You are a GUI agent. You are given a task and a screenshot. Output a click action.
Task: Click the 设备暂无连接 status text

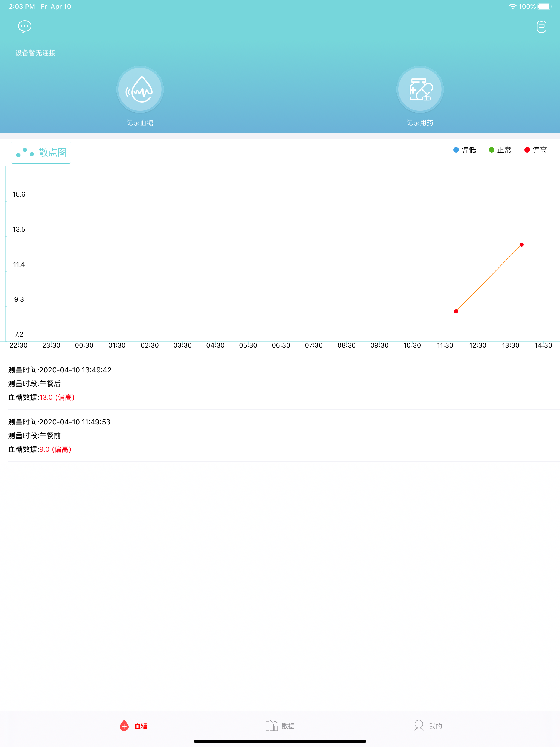coord(36,53)
